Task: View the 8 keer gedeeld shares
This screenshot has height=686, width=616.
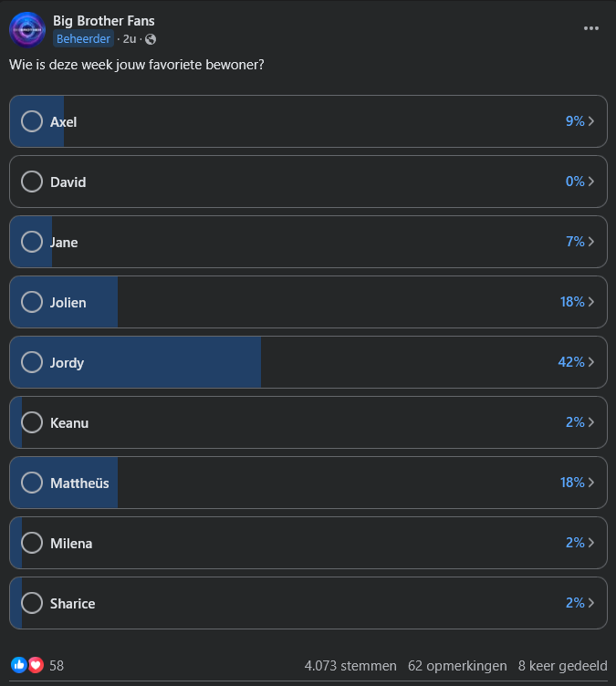Action: click(x=562, y=666)
